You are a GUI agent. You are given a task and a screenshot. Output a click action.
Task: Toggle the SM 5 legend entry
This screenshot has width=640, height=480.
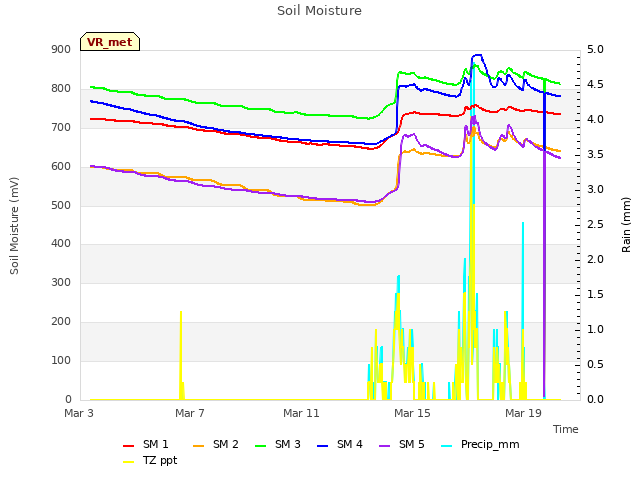click(402, 444)
